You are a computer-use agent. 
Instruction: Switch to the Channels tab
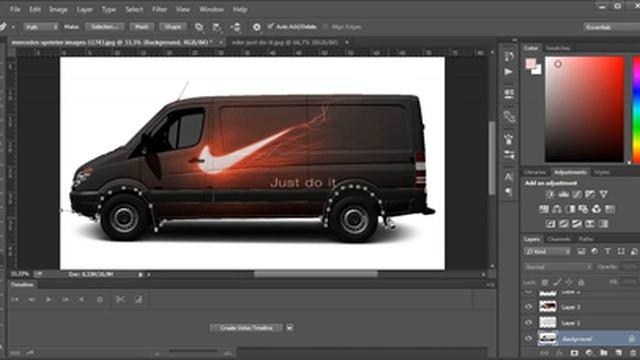[x=558, y=239]
